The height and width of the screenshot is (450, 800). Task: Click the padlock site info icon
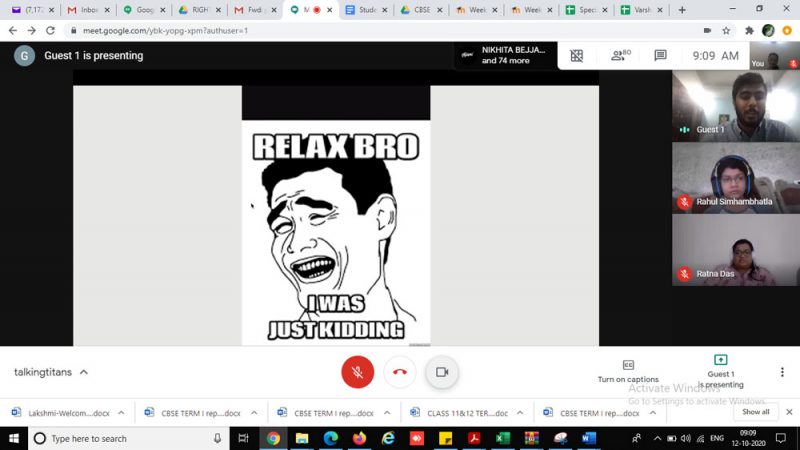coord(73,31)
